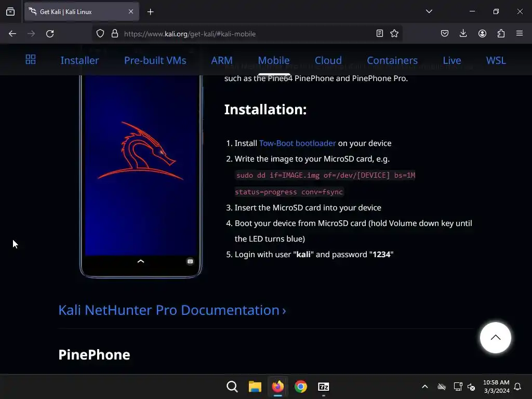Open the clock showing 10:58 AM
This screenshot has height=399, width=532.
496,387
